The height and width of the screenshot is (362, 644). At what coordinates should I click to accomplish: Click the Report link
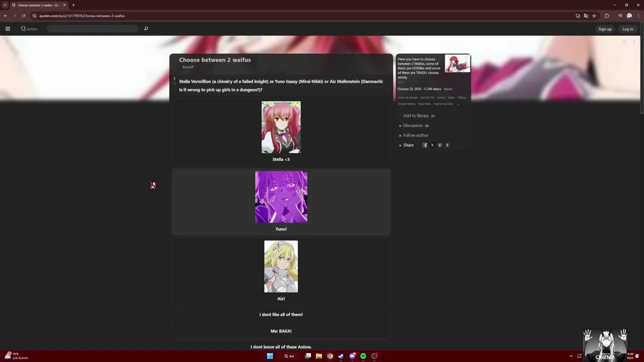(448, 89)
